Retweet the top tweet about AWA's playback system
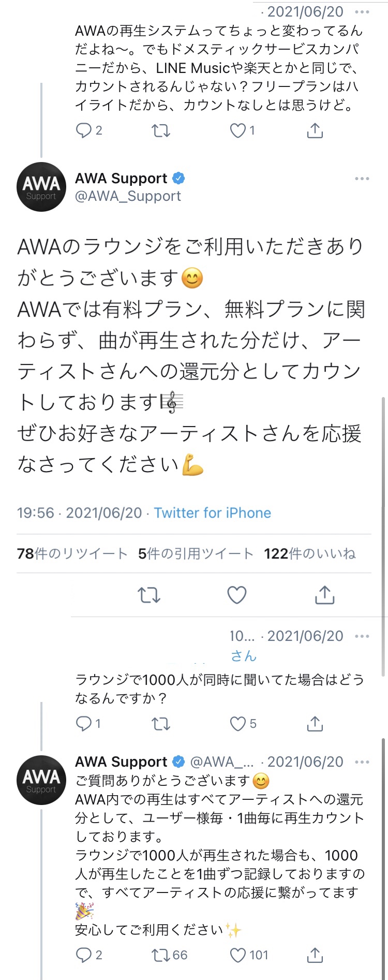 161,130
